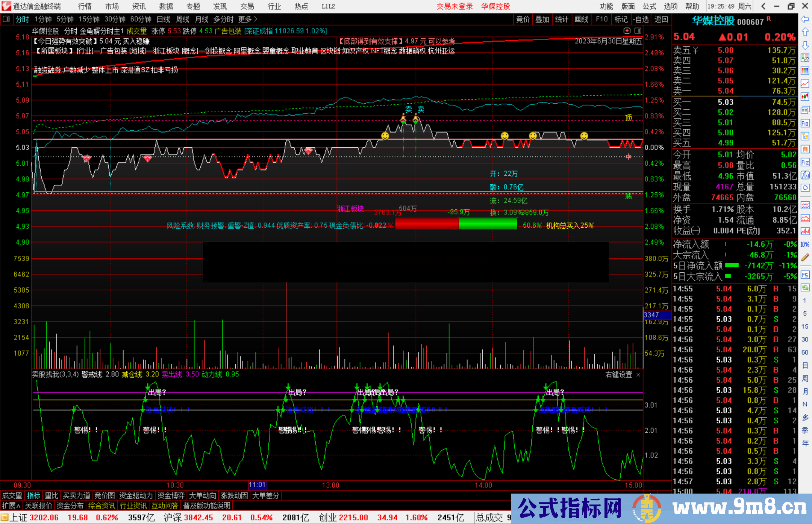Click the F12 trading sidebar icon
The height and width of the screenshot is (524, 812).
[805, 162]
